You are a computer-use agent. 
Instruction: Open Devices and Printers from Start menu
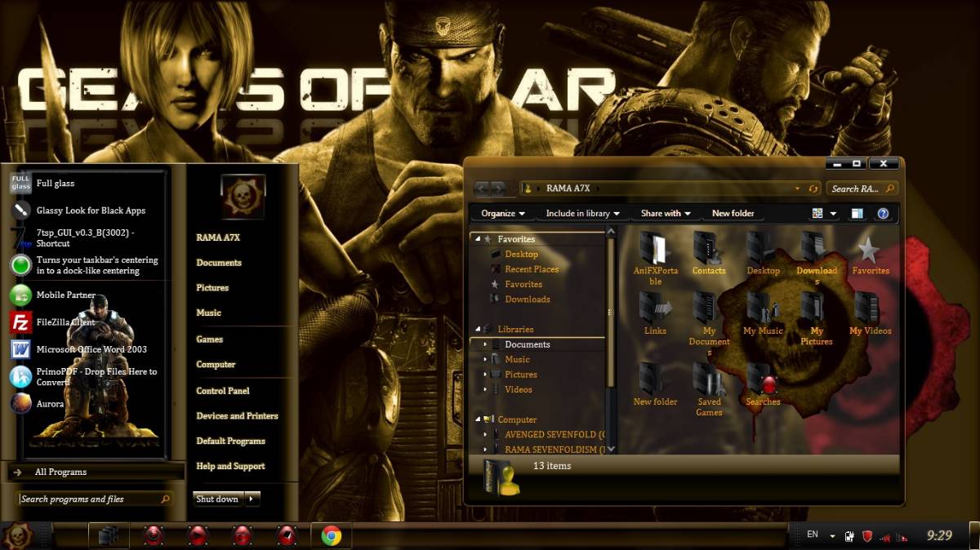[237, 415]
